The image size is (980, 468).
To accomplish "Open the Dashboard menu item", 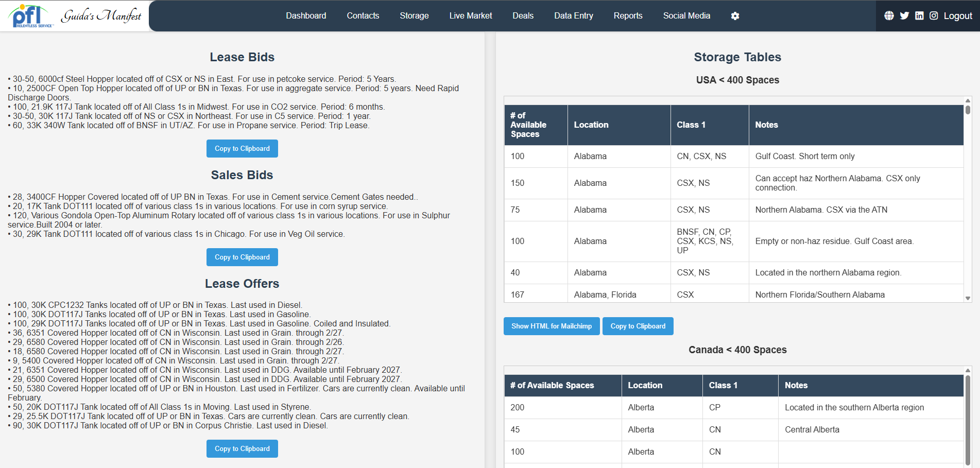I will (x=306, y=16).
